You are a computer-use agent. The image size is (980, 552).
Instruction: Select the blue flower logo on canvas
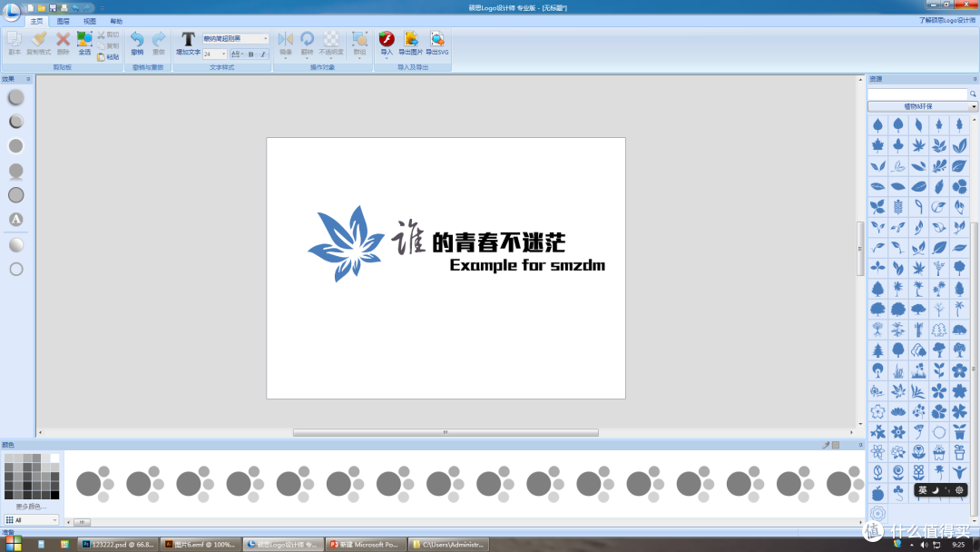346,244
